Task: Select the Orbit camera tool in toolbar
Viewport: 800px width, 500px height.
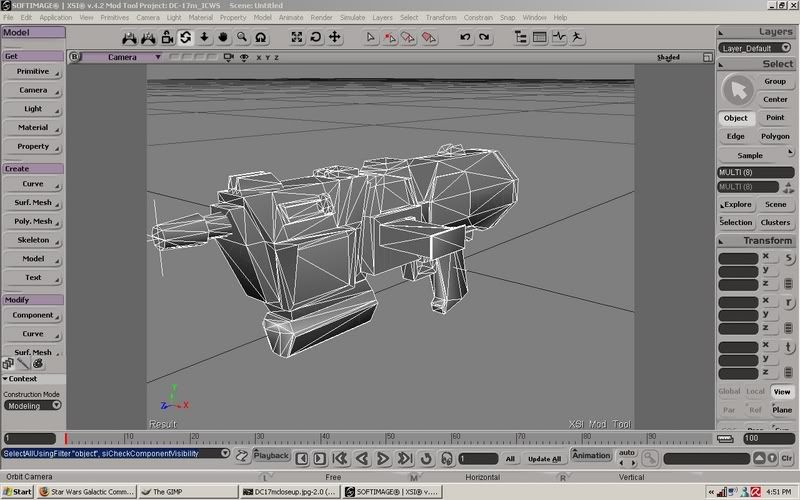Action: 186,37
